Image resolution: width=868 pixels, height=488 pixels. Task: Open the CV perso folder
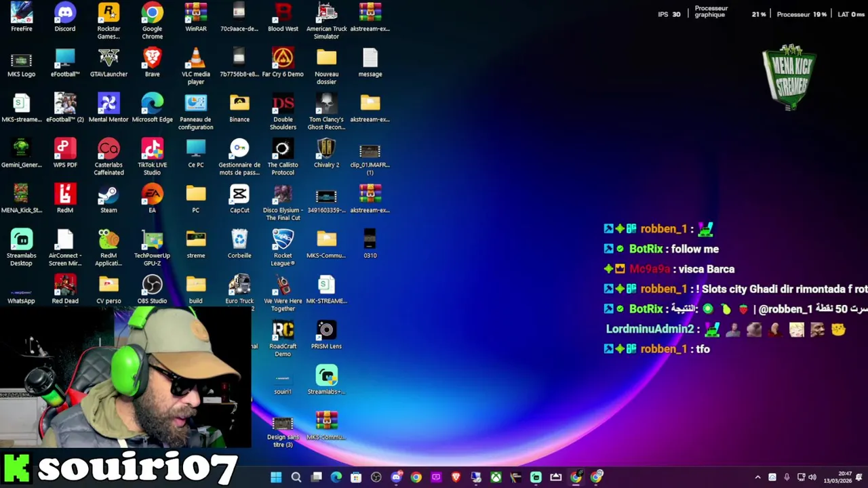pyautogui.click(x=108, y=290)
